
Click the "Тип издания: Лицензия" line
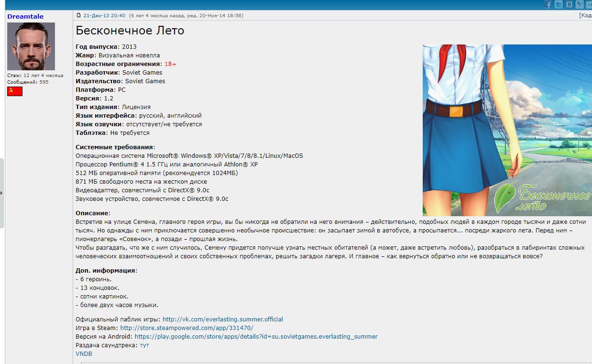113,107
